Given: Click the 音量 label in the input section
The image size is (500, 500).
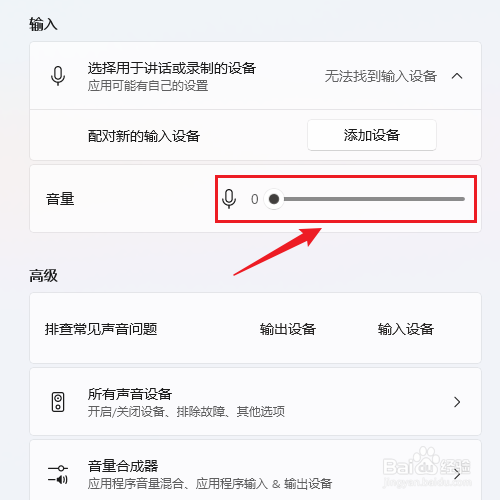Looking at the screenshot, I should coord(60,199).
